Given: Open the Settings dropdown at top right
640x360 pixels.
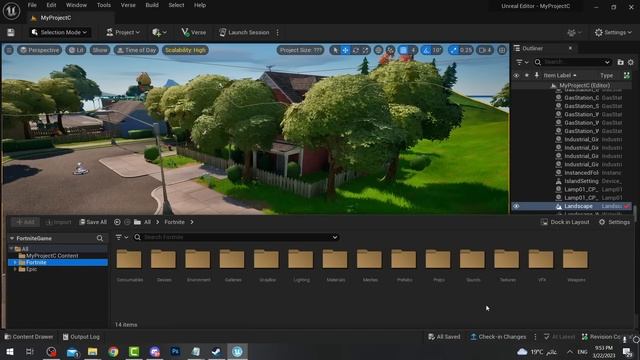Looking at the screenshot, I should click(x=613, y=32).
